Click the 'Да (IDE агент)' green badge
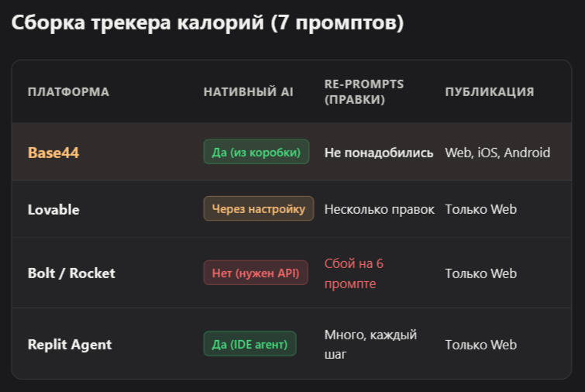Viewport: 585px width, 392px height. tap(249, 344)
